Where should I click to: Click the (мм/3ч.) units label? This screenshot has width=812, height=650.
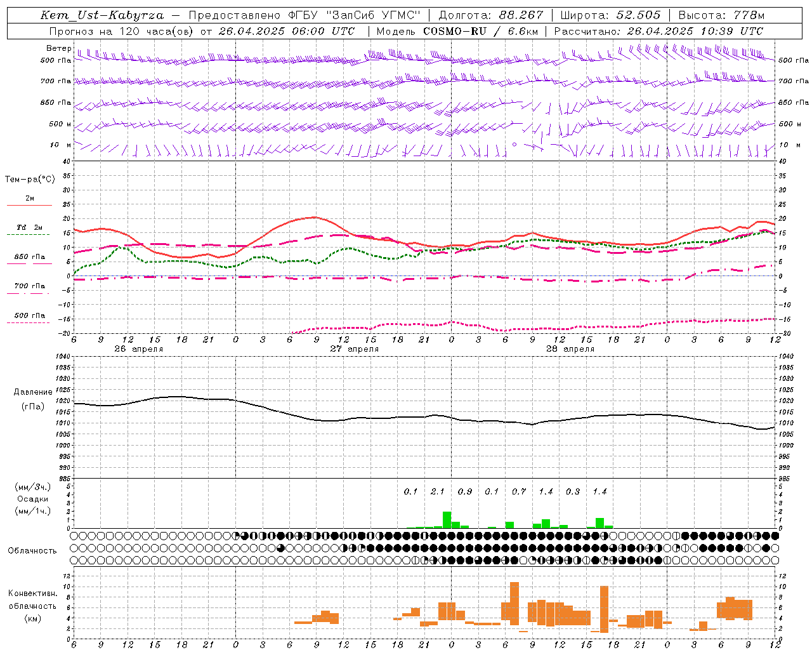pyautogui.click(x=32, y=487)
